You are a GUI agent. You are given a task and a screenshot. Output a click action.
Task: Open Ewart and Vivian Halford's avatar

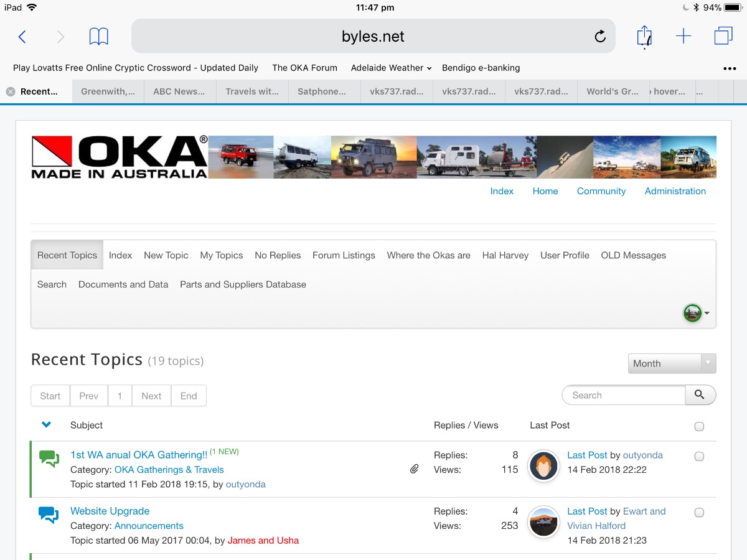[543, 523]
